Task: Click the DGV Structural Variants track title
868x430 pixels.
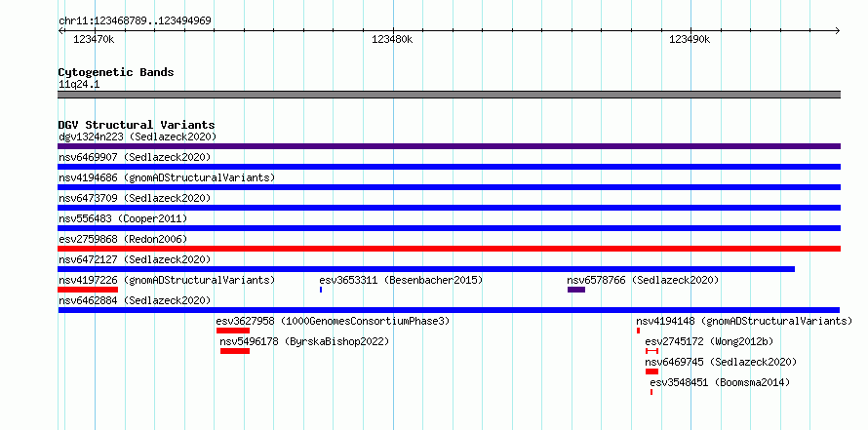Action: 137,125
